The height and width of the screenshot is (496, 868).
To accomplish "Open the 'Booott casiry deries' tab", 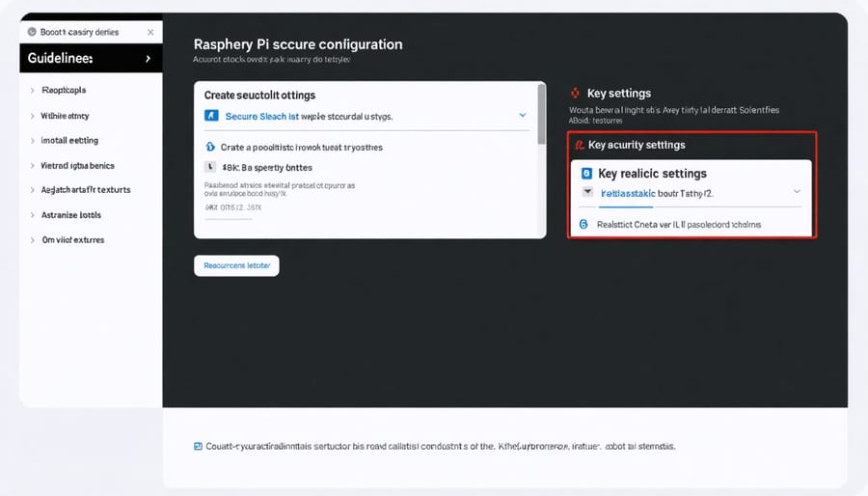I will (x=79, y=32).
